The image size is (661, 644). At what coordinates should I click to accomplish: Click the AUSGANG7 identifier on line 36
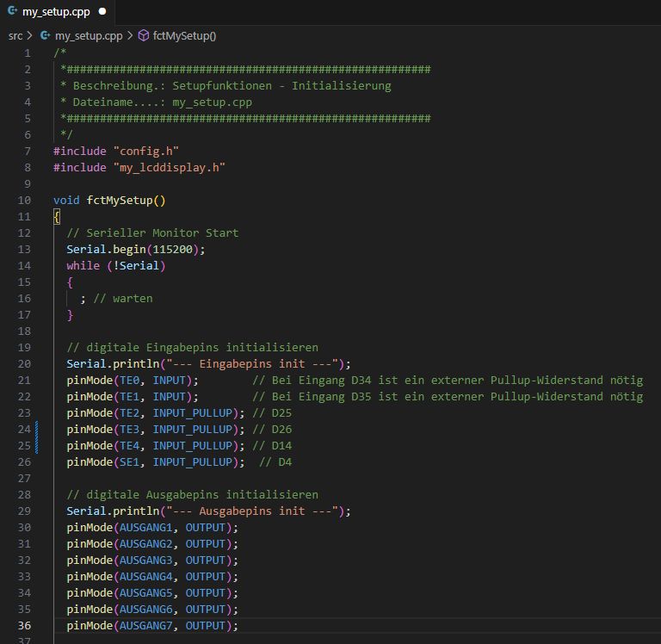(148, 626)
